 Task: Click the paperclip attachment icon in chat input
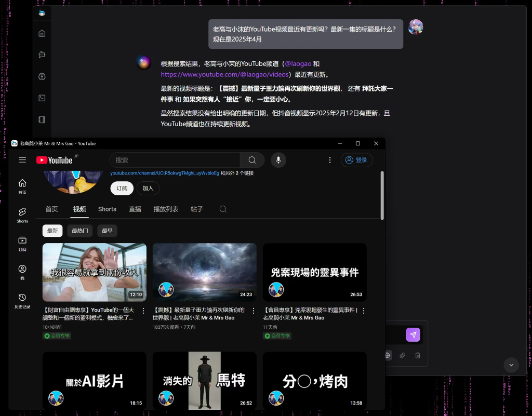pyautogui.click(x=402, y=355)
